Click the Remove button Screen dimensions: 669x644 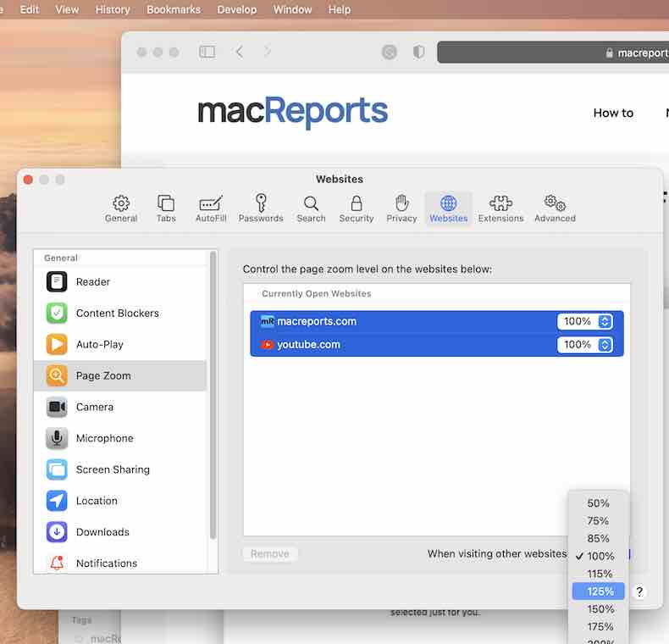tap(270, 554)
